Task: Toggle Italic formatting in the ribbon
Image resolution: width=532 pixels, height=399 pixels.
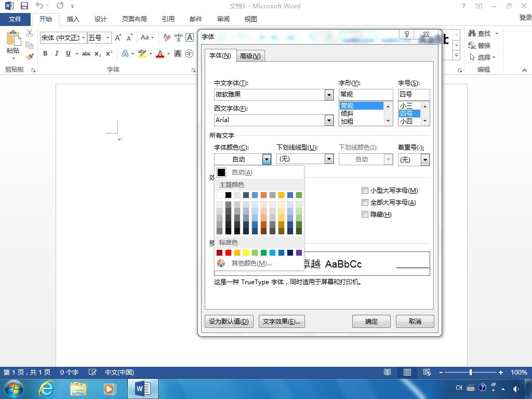Action: tap(57, 54)
